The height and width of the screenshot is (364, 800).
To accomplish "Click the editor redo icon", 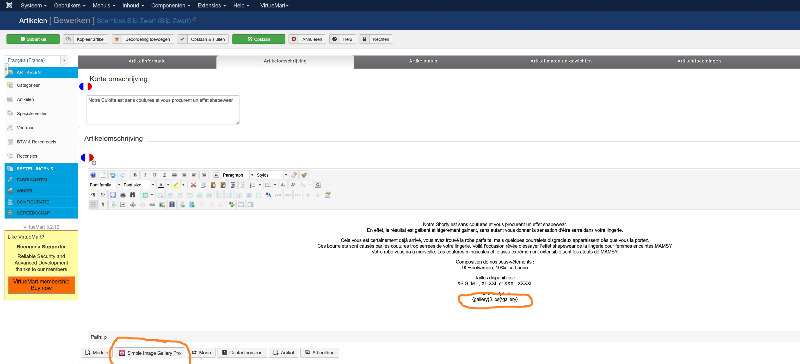I will (x=122, y=175).
